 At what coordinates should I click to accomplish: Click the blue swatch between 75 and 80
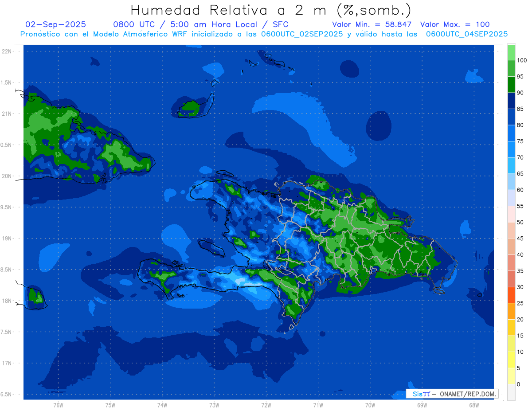point(511,133)
